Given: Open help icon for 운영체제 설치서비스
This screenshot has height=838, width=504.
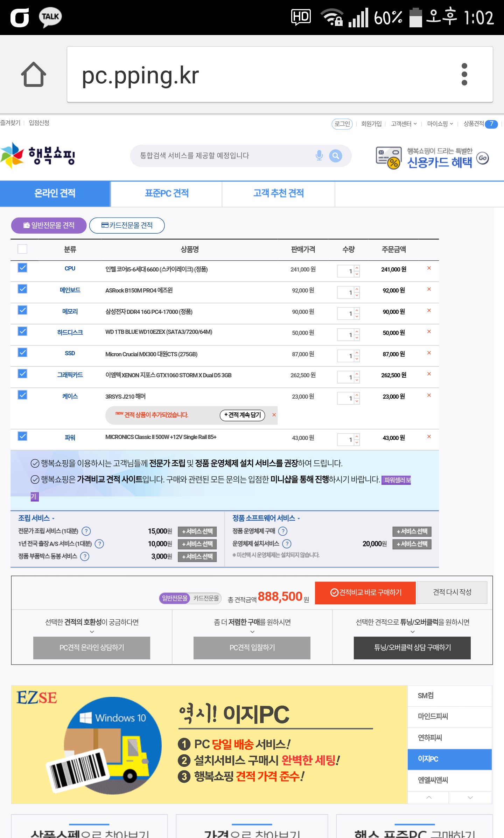Looking at the screenshot, I should (x=287, y=544).
